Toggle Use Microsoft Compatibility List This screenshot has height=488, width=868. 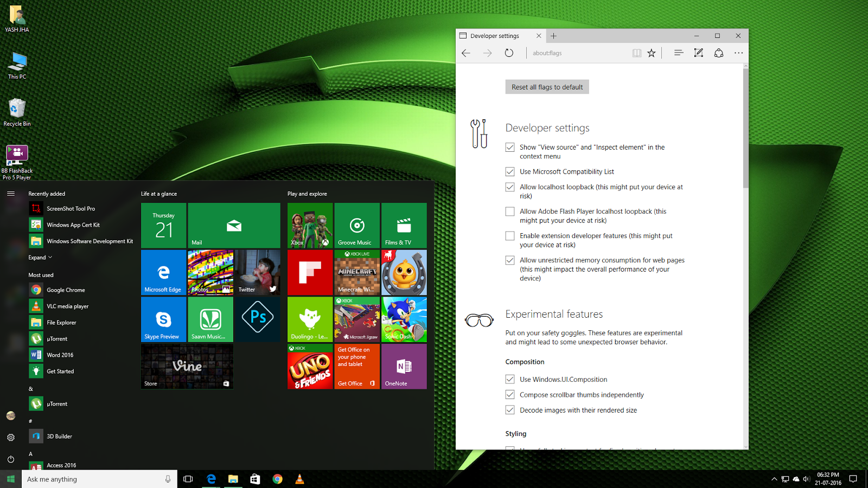click(510, 172)
